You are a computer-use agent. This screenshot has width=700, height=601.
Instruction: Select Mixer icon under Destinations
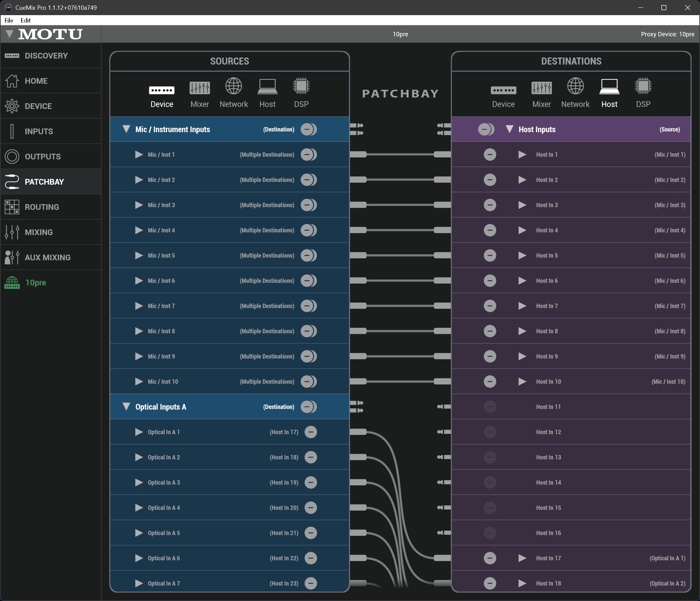coord(542,87)
